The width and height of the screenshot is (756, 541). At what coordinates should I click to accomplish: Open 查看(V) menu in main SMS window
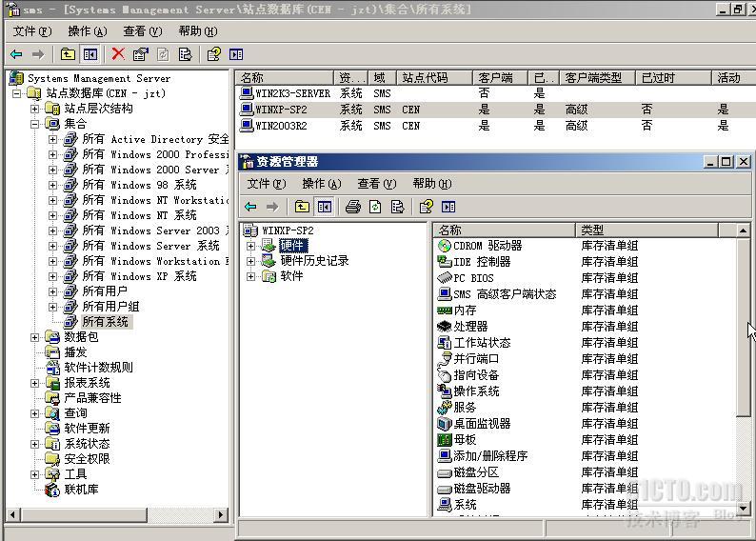click(x=143, y=31)
